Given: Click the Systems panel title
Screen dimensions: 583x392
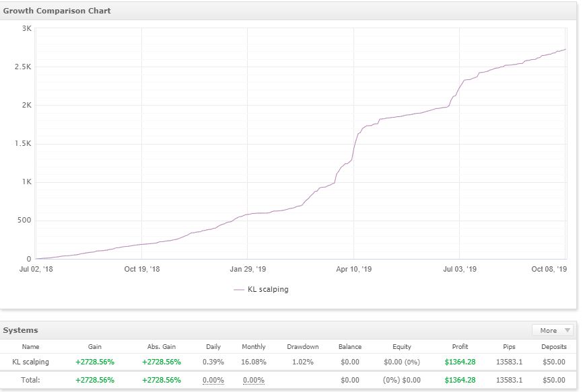Looking at the screenshot, I should [x=21, y=330].
